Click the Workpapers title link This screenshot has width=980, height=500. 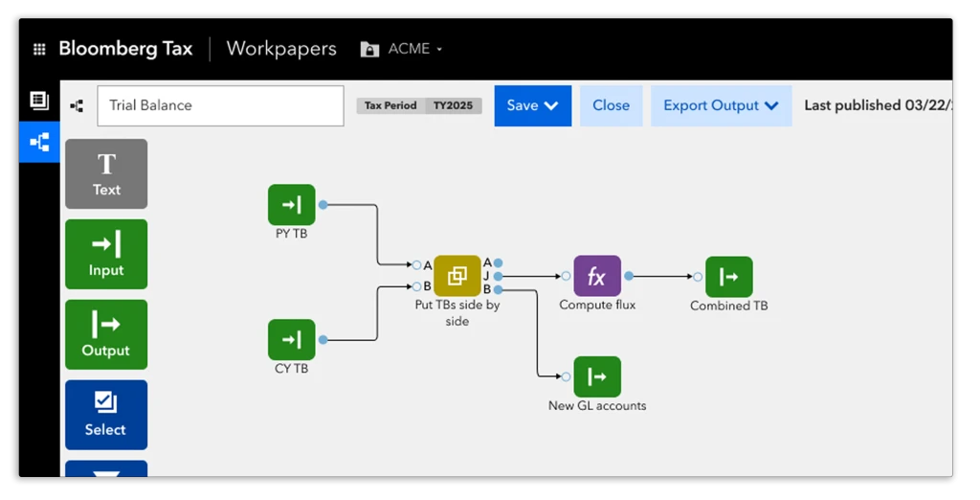[281, 49]
